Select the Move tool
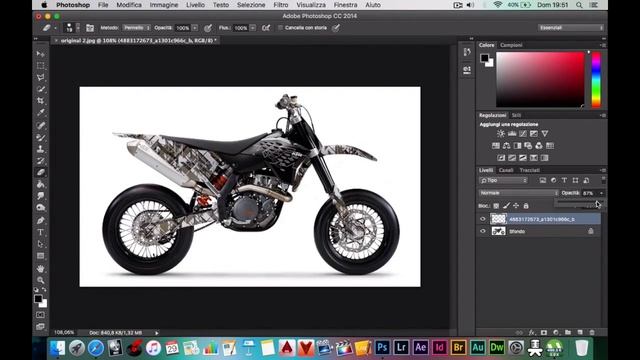This screenshot has width=640, height=360. coord(40,53)
